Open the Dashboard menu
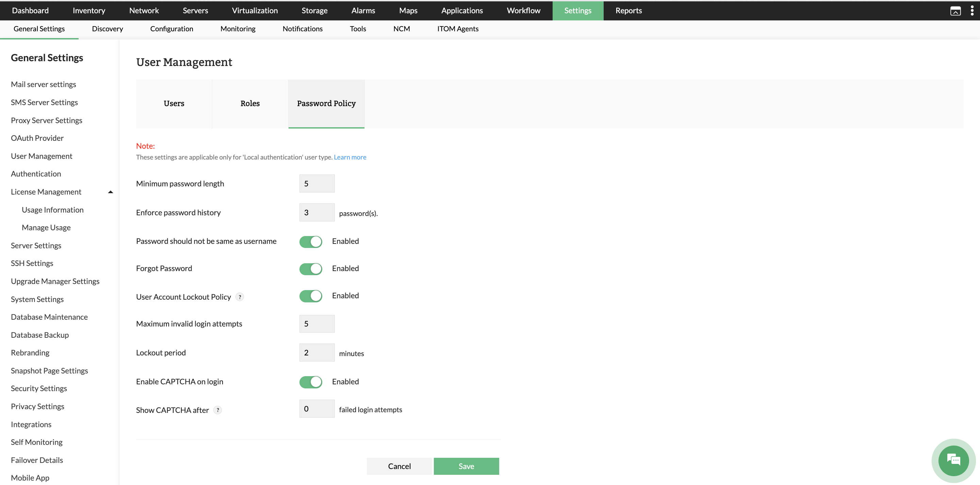 [30, 11]
